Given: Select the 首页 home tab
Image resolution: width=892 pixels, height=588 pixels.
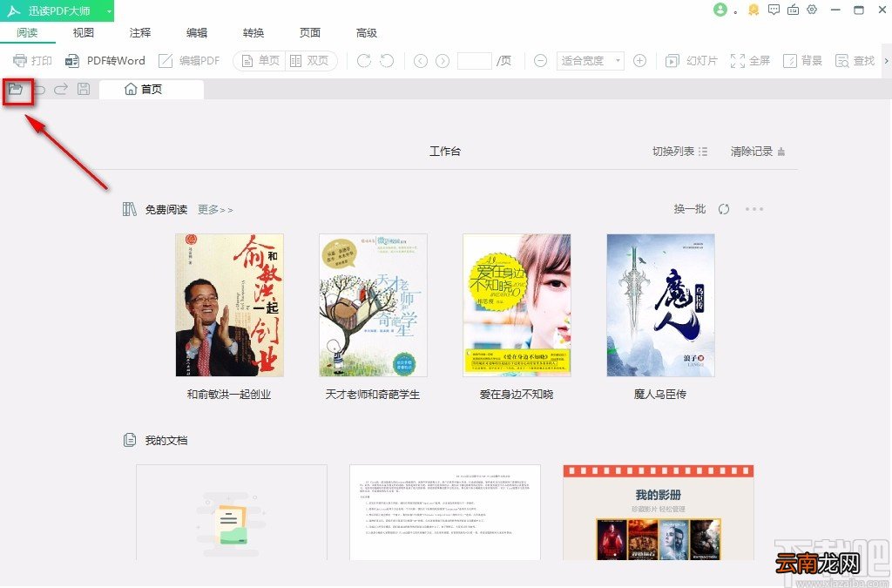Looking at the screenshot, I should [152, 89].
